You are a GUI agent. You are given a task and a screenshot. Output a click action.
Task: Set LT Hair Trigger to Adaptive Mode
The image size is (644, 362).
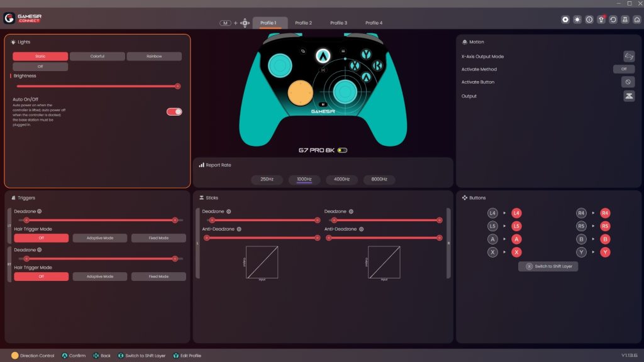point(100,238)
